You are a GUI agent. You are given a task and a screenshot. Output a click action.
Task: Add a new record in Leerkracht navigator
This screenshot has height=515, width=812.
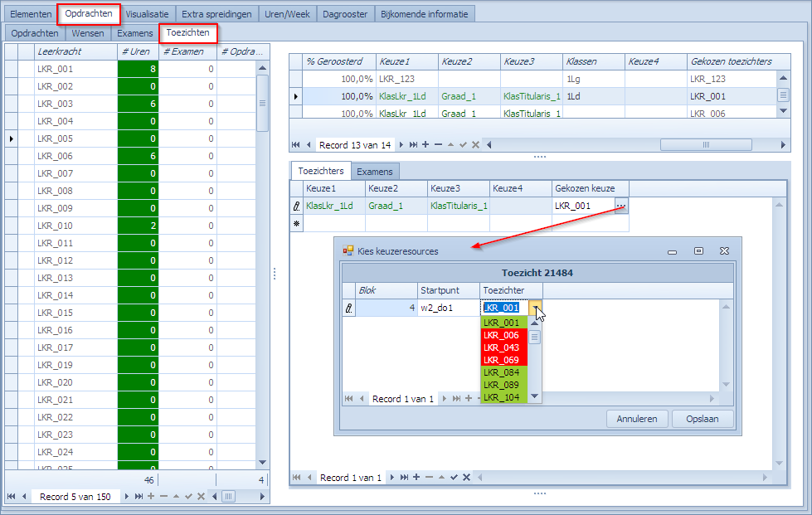pyautogui.click(x=151, y=497)
